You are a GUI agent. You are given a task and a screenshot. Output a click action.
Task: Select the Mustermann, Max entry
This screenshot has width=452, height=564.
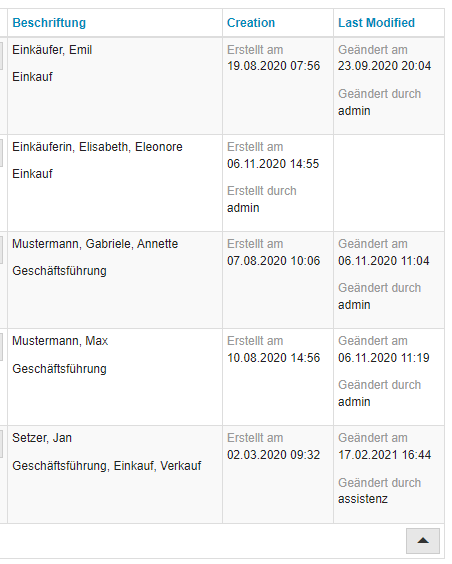pyautogui.click(x=60, y=341)
